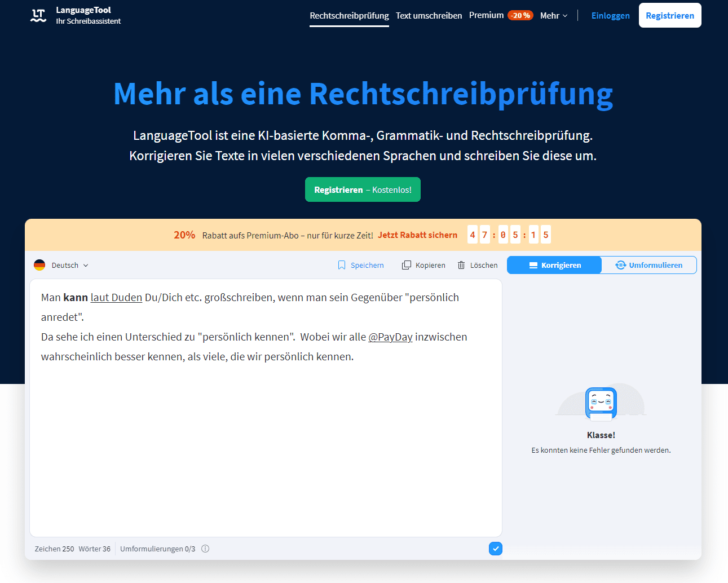Expand the Mehr dropdown menu
This screenshot has height=583, width=728.
tap(554, 16)
